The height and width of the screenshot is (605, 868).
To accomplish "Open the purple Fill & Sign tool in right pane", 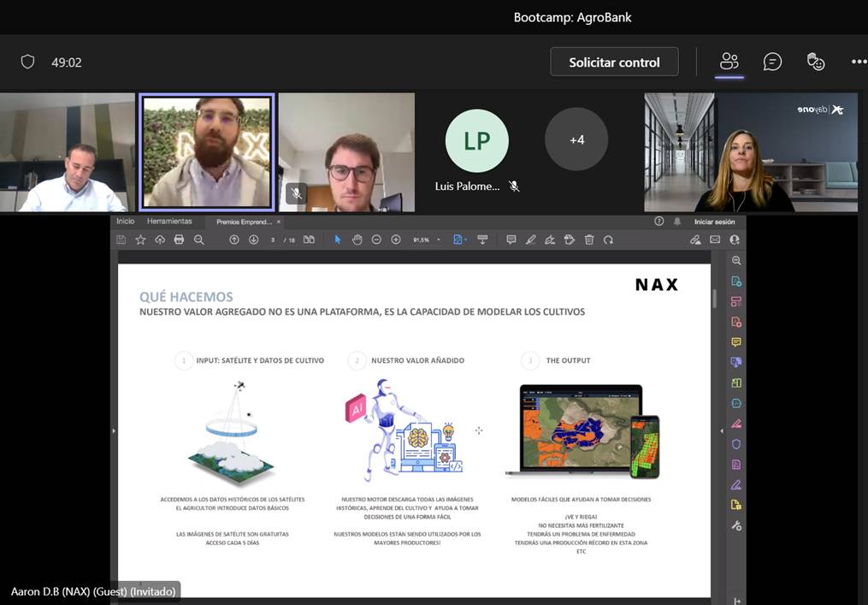I will [x=736, y=485].
